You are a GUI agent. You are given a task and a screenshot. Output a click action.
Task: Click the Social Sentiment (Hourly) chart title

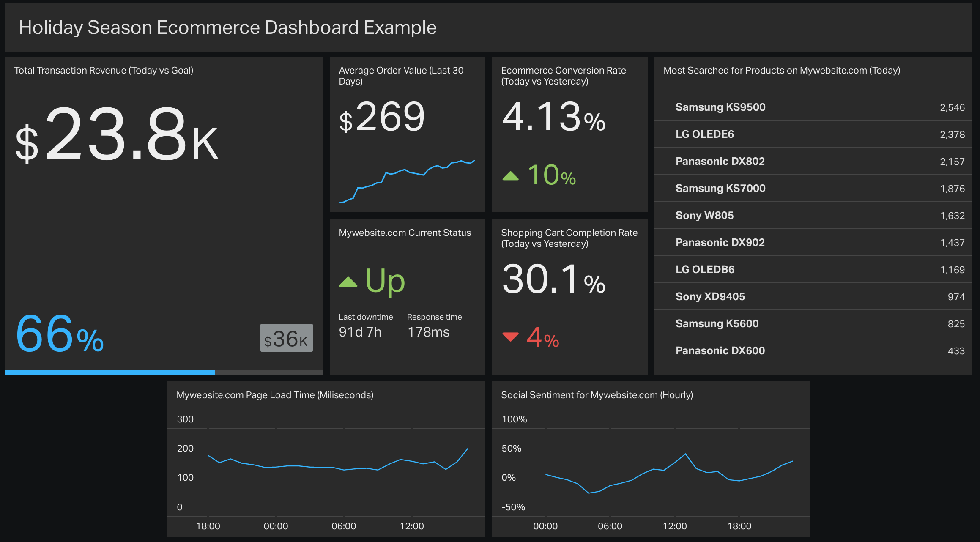[x=597, y=395]
